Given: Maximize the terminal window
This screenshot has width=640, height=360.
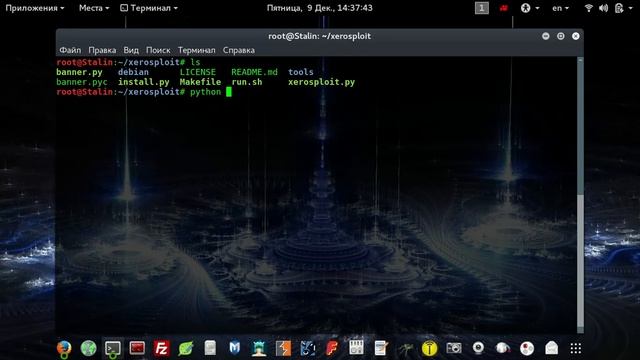Looking at the screenshot, I should 561,36.
